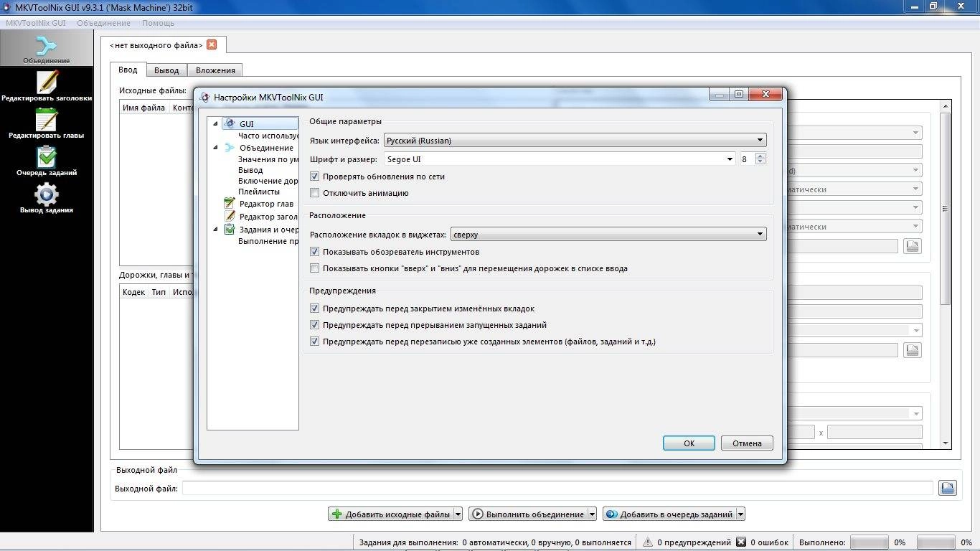Open Помощь menu
Screen dimensions: 980x551
[158, 23]
